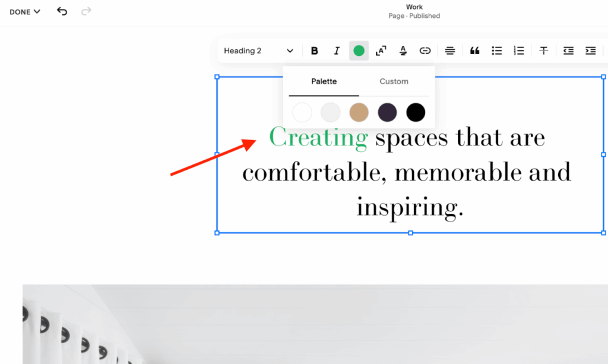Click bottom-center resize handle of text block
Viewport: 608px width, 364px height.
click(x=410, y=233)
